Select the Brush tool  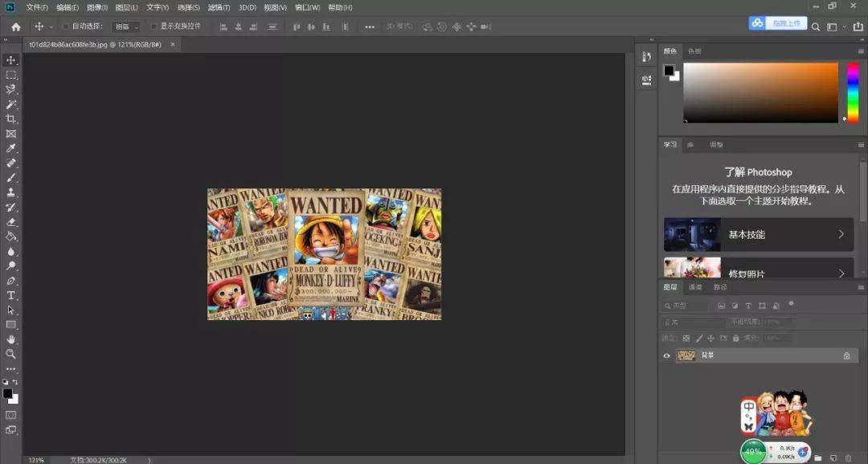tap(10, 178)
